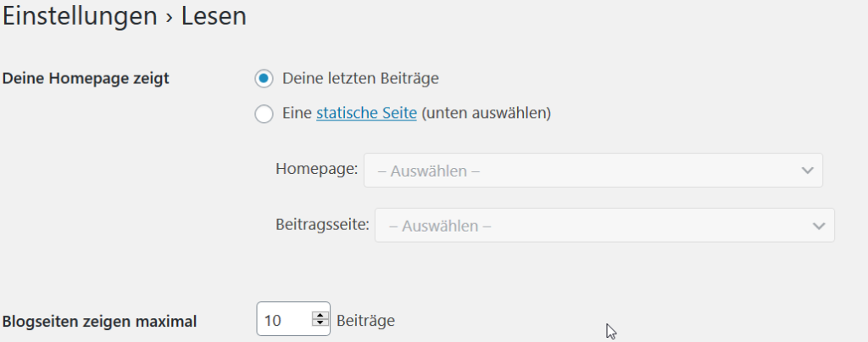Click the chevron arrow of the Beitragsseite dropdown

coord(819,226)
